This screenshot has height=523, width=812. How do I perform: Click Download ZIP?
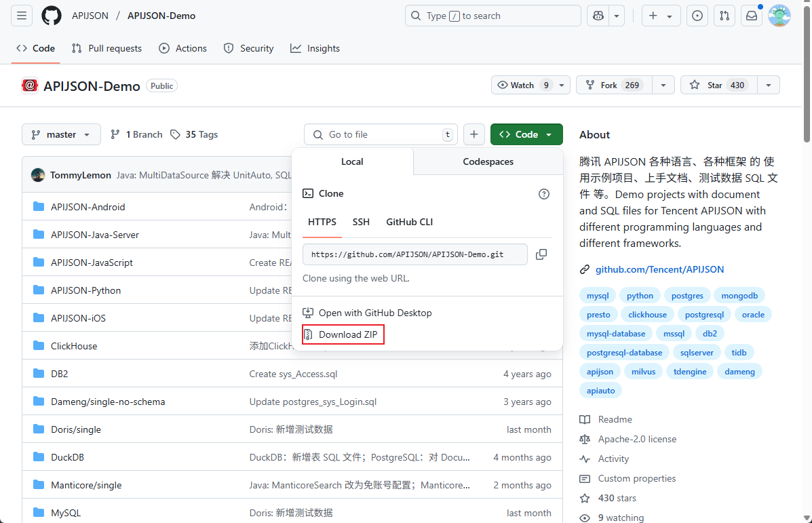[x=347, y=334]
